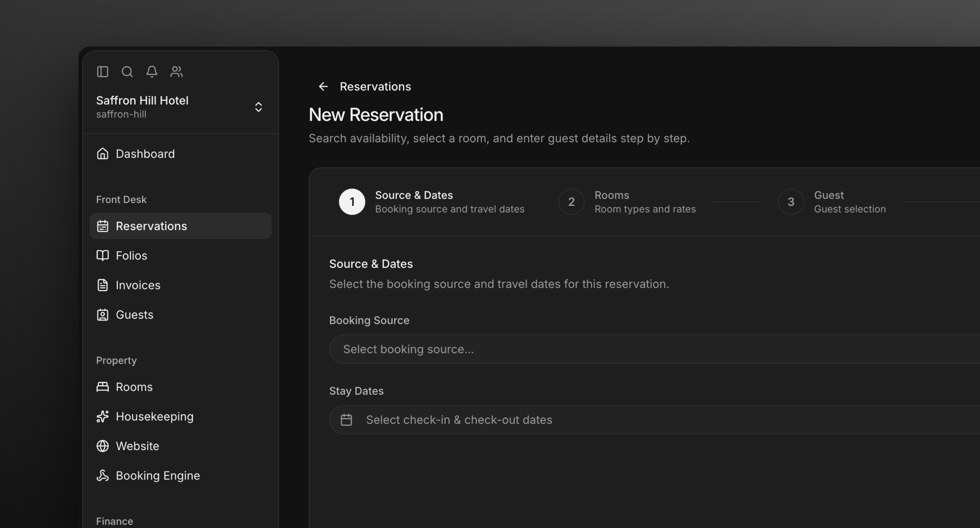Select step 3 circle Guest

click(791, 202)
